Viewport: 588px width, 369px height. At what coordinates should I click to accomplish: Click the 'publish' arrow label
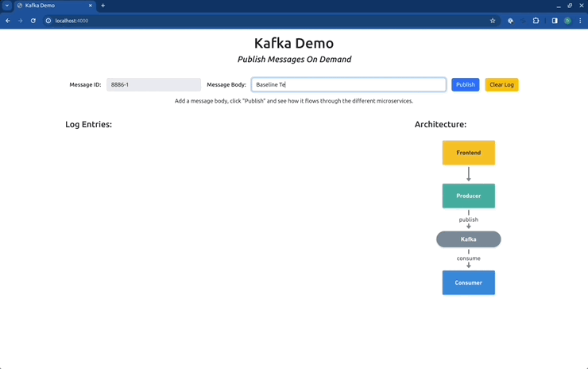pos(469,219)
